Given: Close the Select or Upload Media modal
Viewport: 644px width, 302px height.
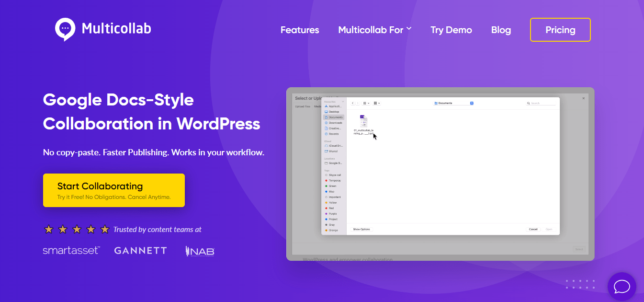Looking at the screenshot, I should pos(583,98).
